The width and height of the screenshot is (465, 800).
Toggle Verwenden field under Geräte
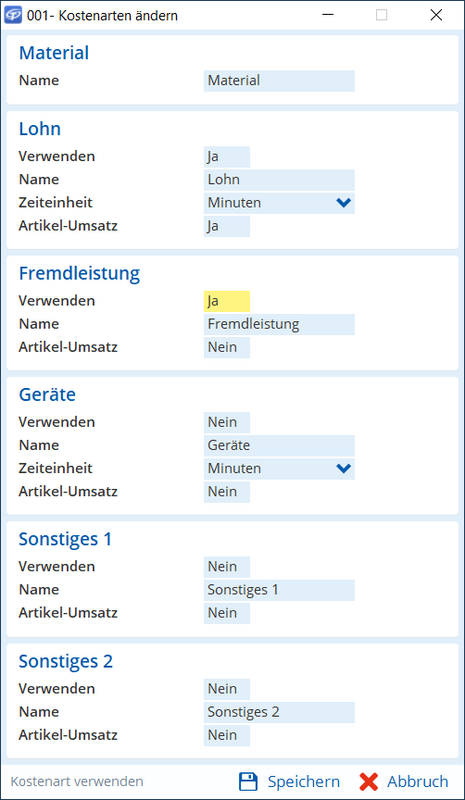pyautogui.click(x=227, y=422)
